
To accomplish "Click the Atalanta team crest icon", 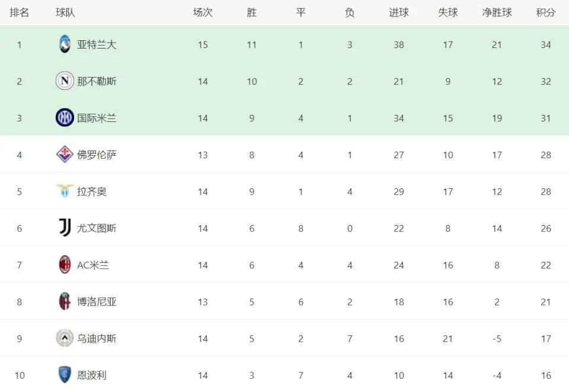I will tap(65, 44).
